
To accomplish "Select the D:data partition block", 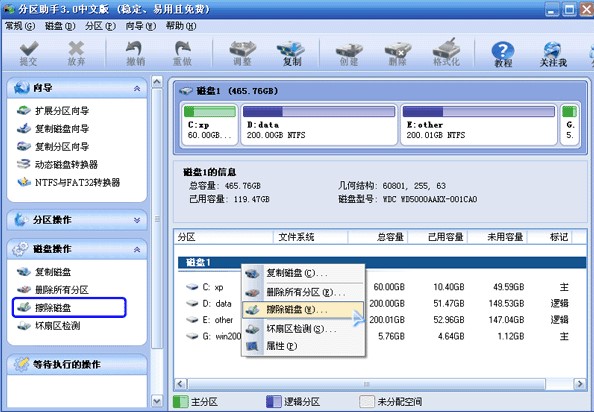I will (x=319, y=125).
